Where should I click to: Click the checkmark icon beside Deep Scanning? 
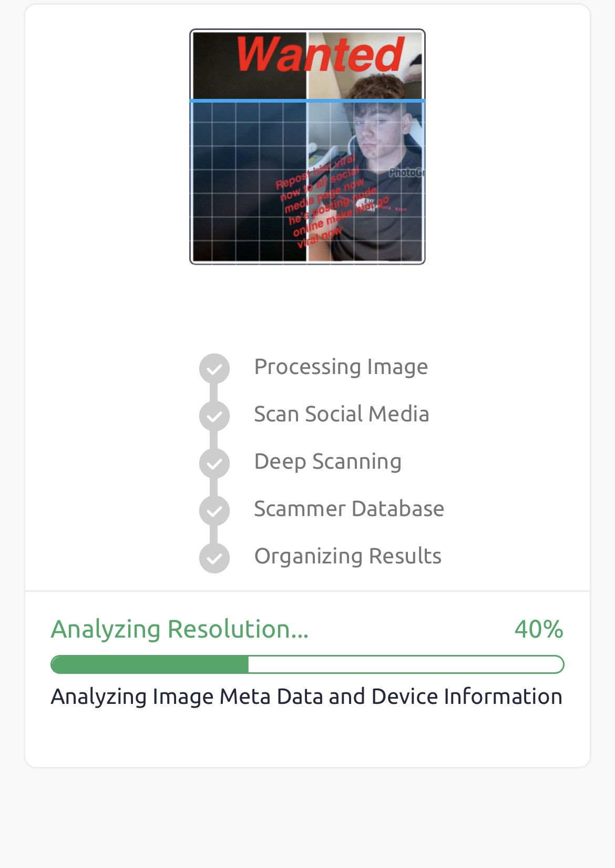[x=214, y=463]
